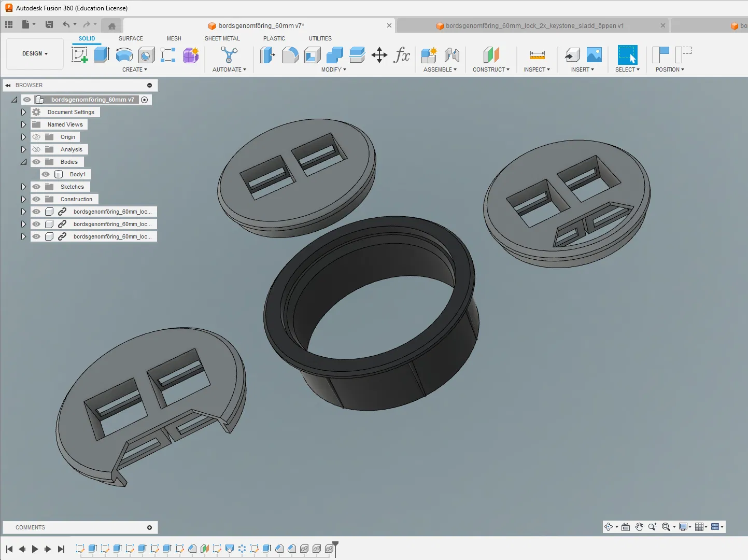Collapse the Bodies folder in browser

(23, 162)
